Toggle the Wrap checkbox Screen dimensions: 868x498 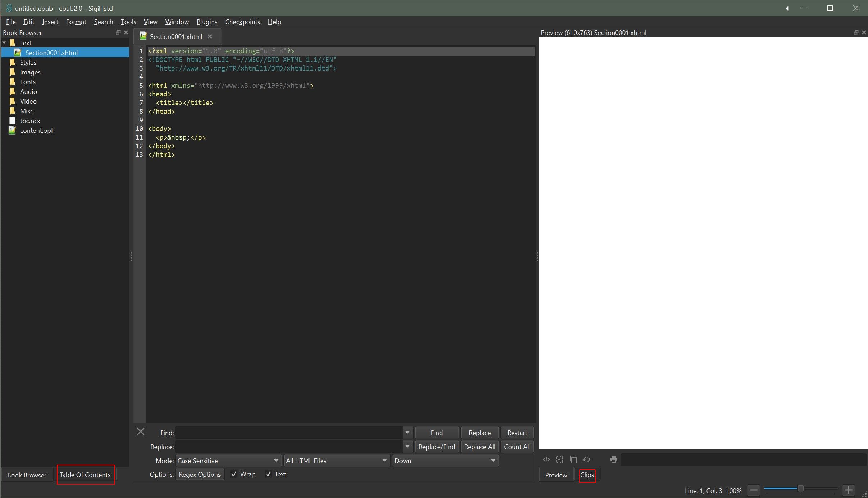coord(234,474)
